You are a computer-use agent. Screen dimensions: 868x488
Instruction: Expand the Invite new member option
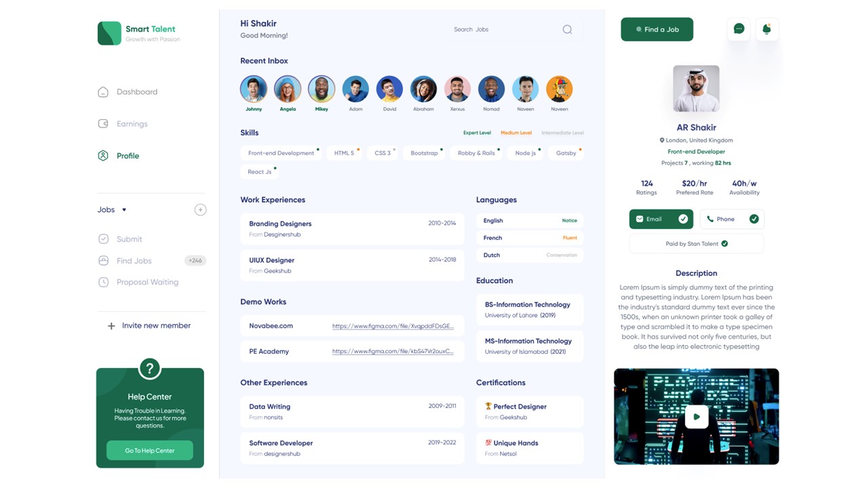click(x=111, y=326)
